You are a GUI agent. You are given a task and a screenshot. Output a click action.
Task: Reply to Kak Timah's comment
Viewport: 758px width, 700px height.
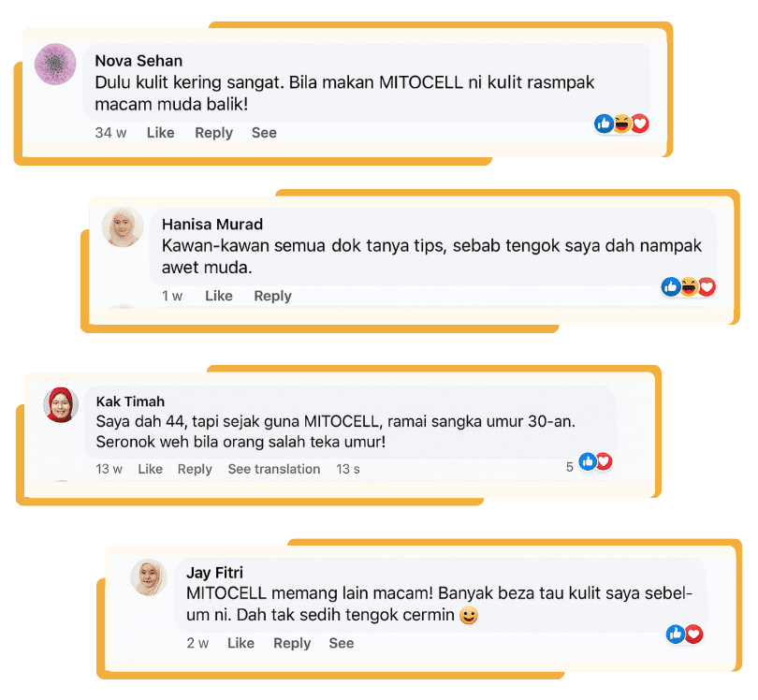click(x=195, y=469)
